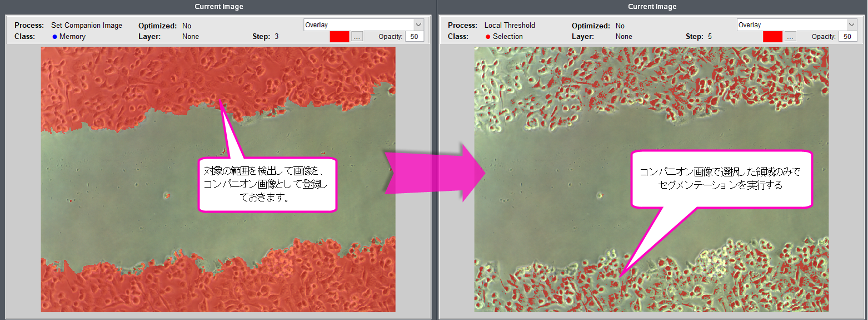Click Opacity field in left panel
The width and height of the screenshot is (868, 320).
(415, 37)
